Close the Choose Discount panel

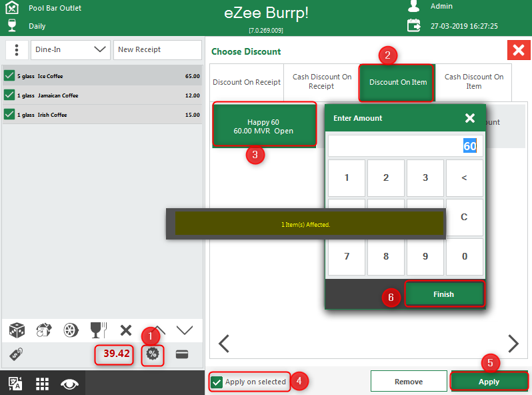(519, 50)
